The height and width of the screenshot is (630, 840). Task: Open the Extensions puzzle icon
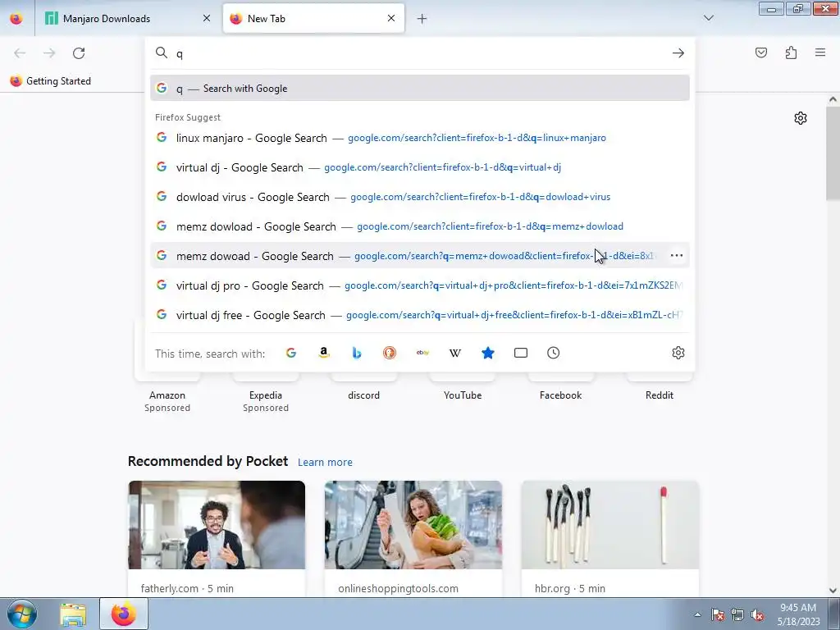coord(791,52)
